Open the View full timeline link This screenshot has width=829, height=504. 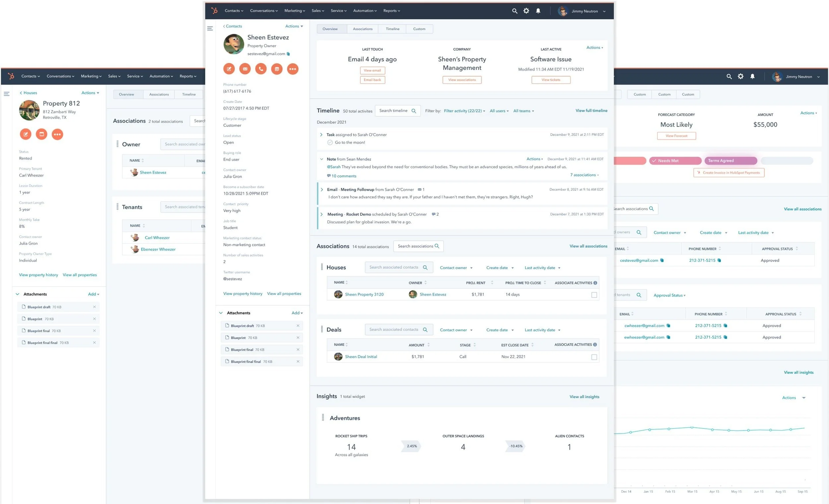click(591, 111)
